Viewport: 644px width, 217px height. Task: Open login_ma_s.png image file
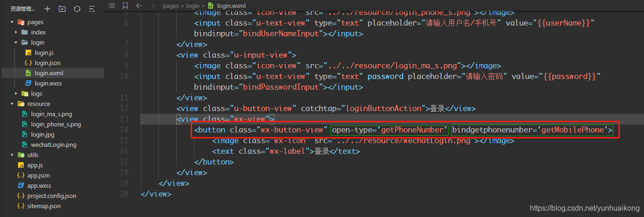click(52, 114)
